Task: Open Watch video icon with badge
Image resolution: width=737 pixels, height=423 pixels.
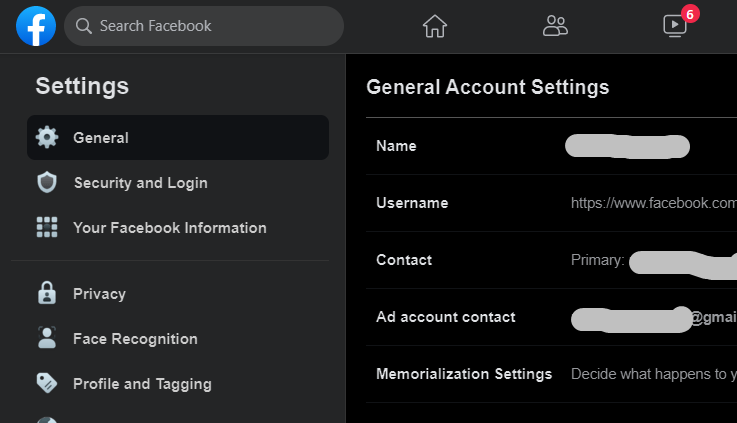Action: coord(676,26)
